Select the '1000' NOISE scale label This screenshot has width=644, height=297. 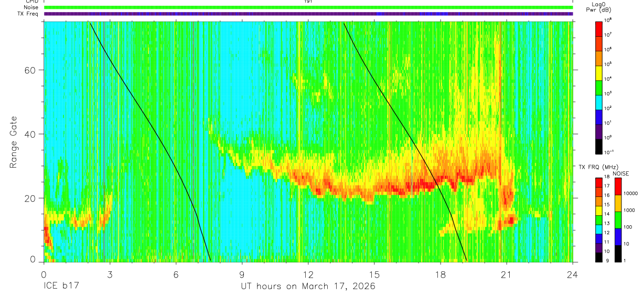coord(629,211)
